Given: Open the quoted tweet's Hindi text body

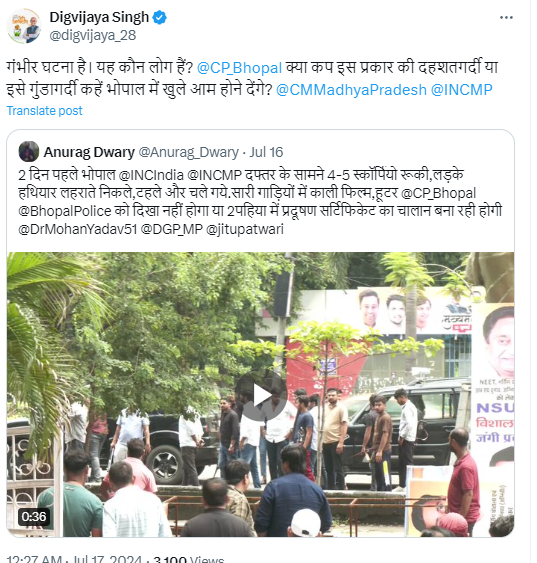Looking at the screenshot, I should (260, 202).
